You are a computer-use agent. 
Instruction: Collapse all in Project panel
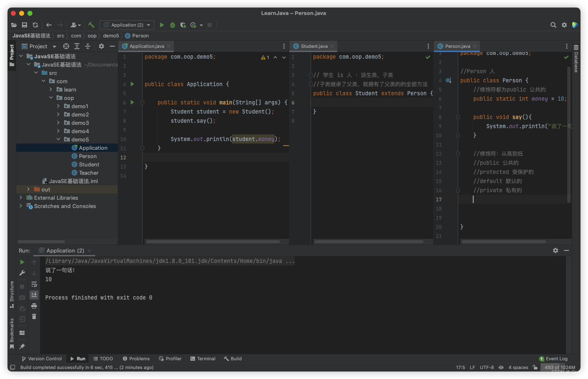(x=88, y=46)
